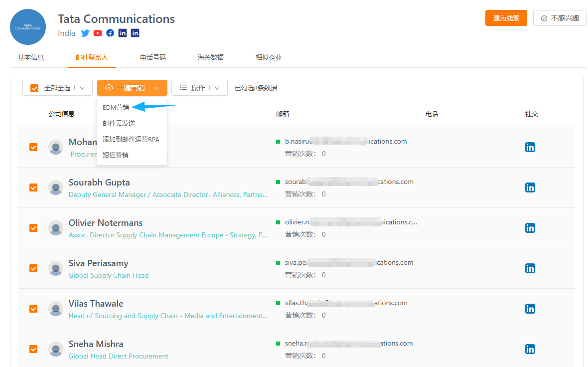The width and height of the screenshot is (588, 367).
Task: Switch to the 基本信息 tab
Action: pos(31,57)
